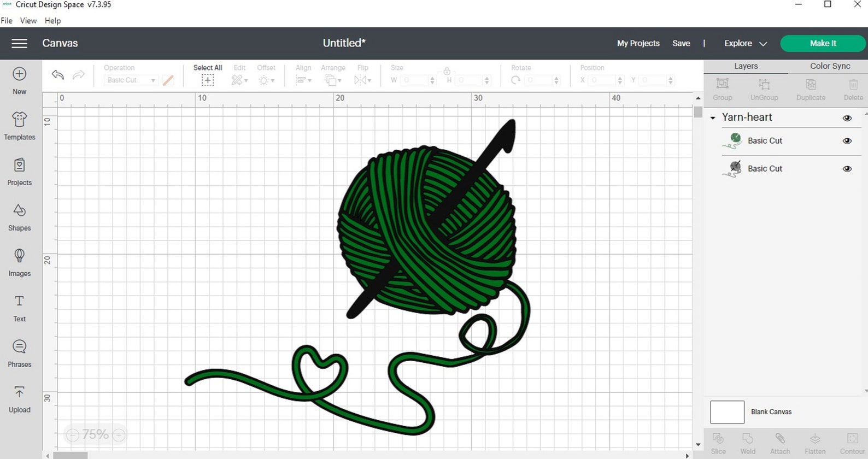Click the Width size stepper
The image size is (868, 459).
click(x=432, y=80)
